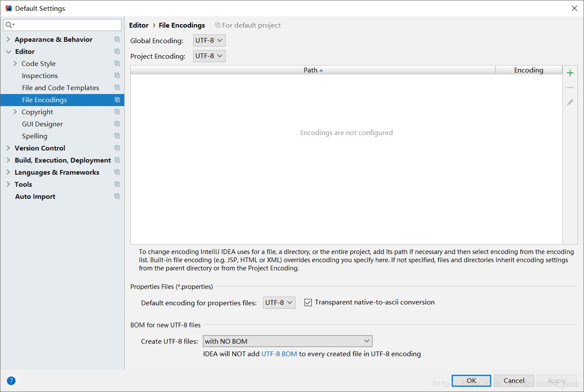Click the OK button
This screenshot has height=392, width=584.
[x=471, y=381]
